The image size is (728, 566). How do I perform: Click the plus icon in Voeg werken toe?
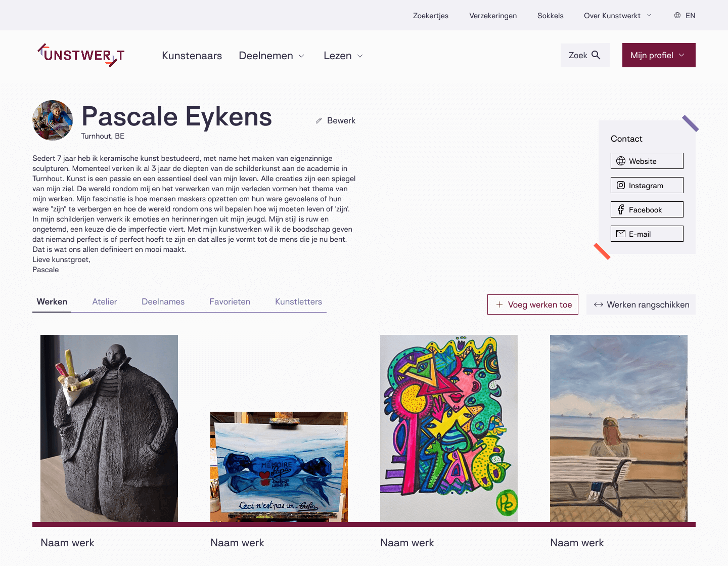point(499,304)
